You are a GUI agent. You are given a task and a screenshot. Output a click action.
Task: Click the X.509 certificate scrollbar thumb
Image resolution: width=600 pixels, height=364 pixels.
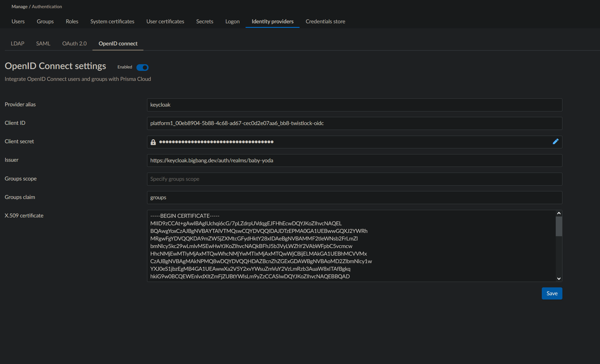(558, 226)
